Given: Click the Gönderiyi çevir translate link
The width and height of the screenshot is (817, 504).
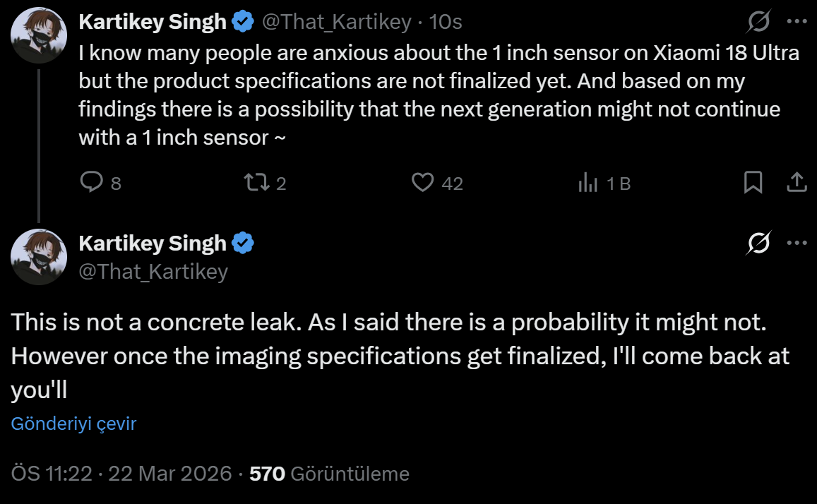Looking at the screenshot, I should click(73, 424).
